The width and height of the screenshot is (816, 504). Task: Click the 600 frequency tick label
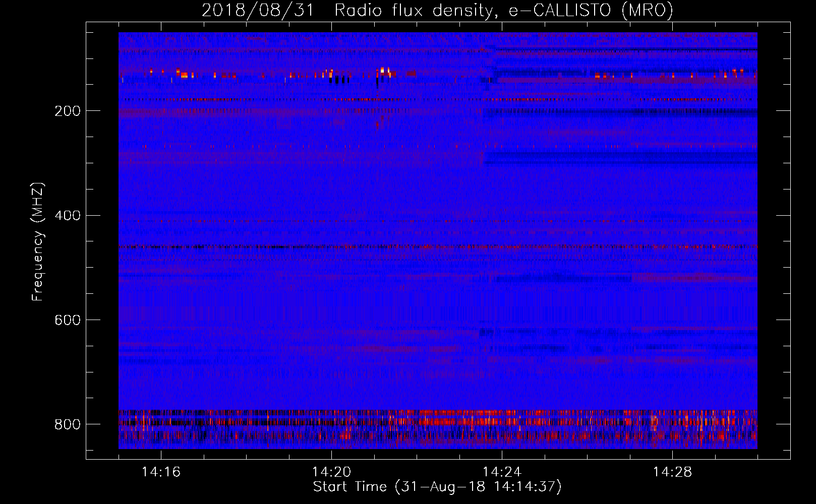click(x=67, y=320)
